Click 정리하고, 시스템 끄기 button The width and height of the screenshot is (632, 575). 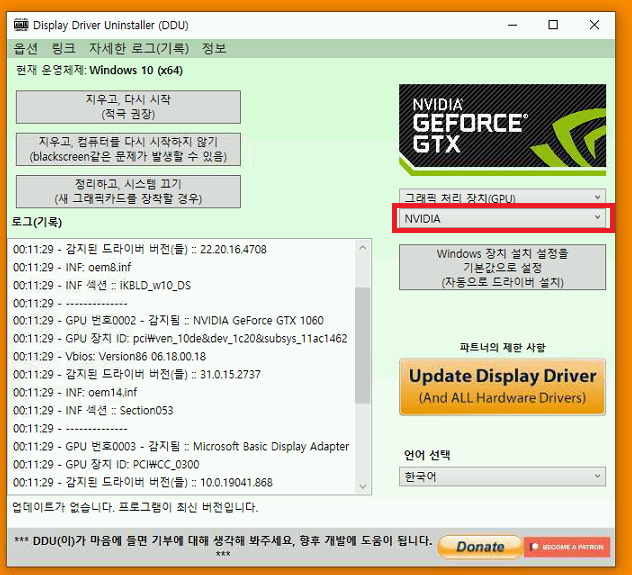pos(128,191)
